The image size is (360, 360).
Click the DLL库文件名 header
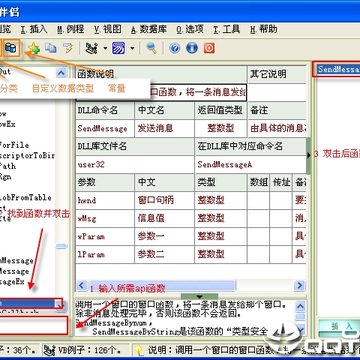point(135,147)
